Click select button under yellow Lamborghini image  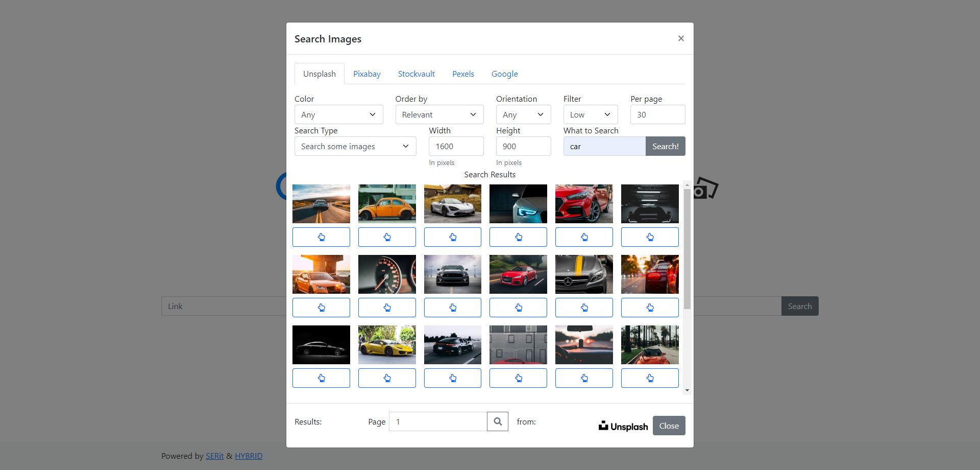387,378
